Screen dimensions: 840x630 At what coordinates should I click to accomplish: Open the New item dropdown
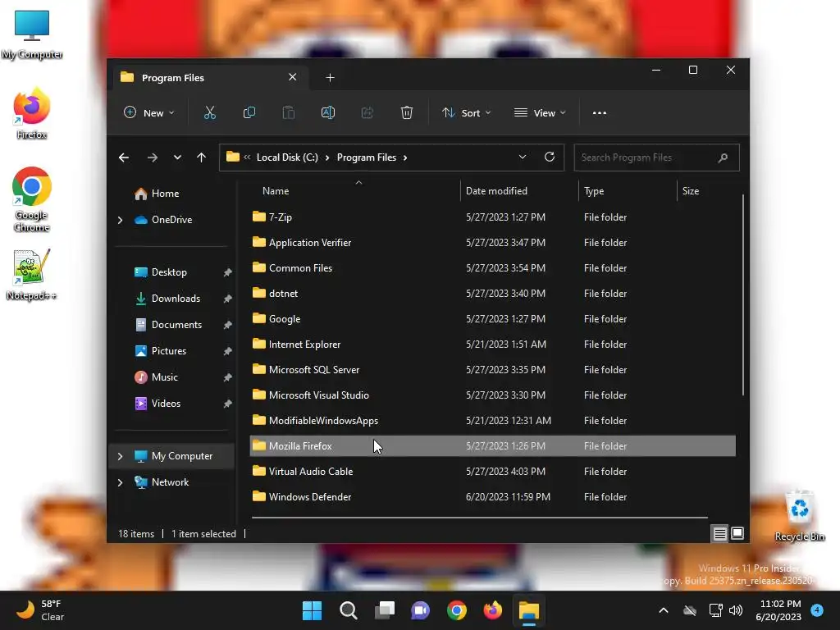point(149,113)
